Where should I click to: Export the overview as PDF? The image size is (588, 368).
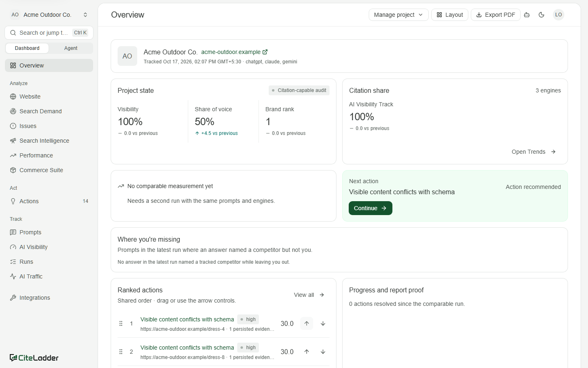click(496, 15)
